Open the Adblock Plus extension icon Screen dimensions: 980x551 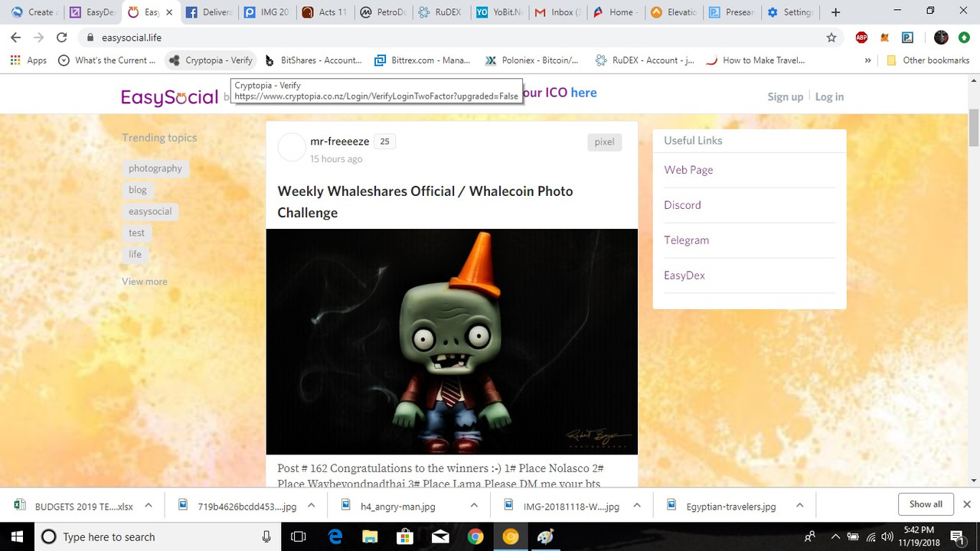861,37
